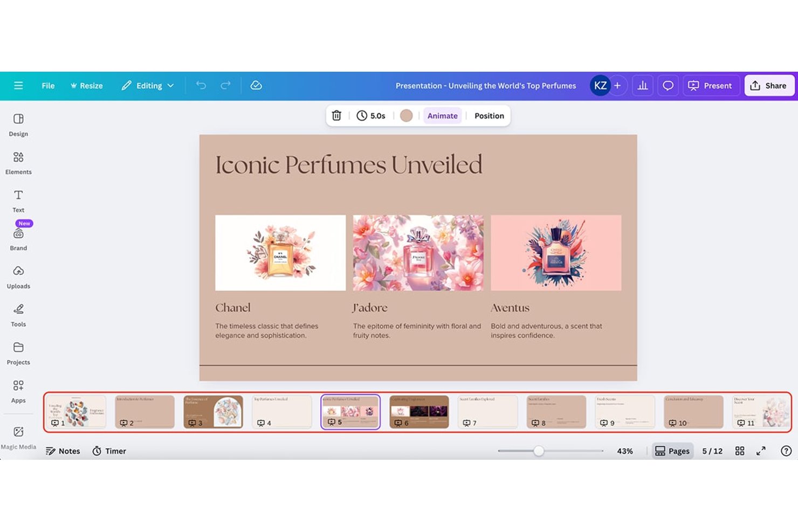Add collaborator with the plus icon
The width and height of the screenshot is (798, 532).
tap(618, 86)
